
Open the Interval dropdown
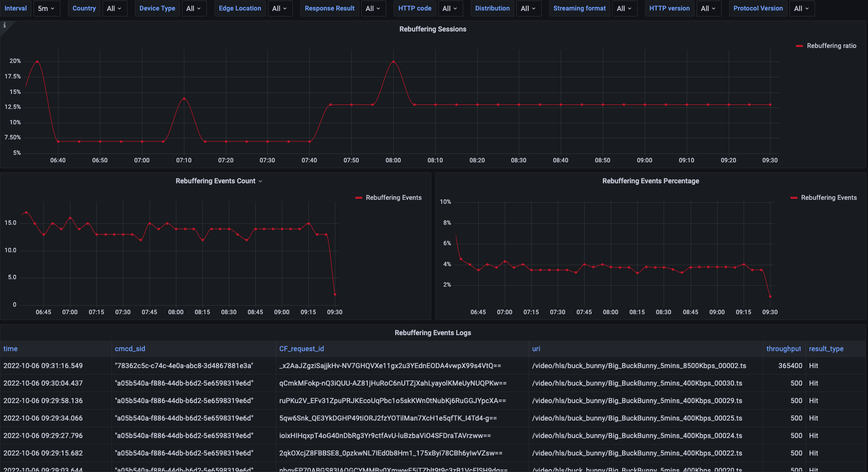coord(47,8)
